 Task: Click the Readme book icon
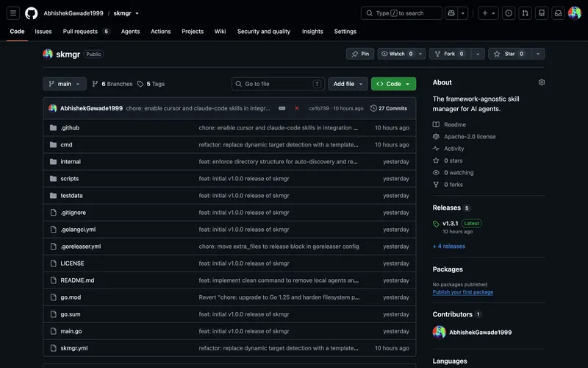point(436,124)
